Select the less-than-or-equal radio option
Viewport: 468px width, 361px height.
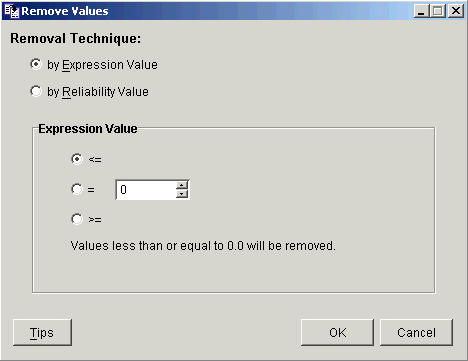(x=77, y=159)
